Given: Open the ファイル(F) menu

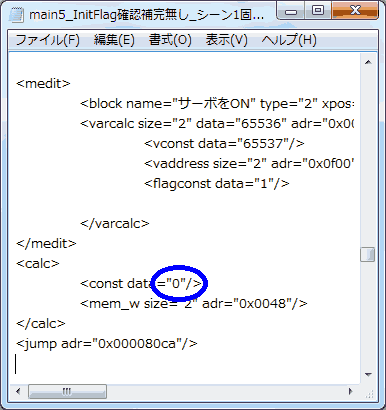Looking at the screenshot, I should (x=47, y=40).
